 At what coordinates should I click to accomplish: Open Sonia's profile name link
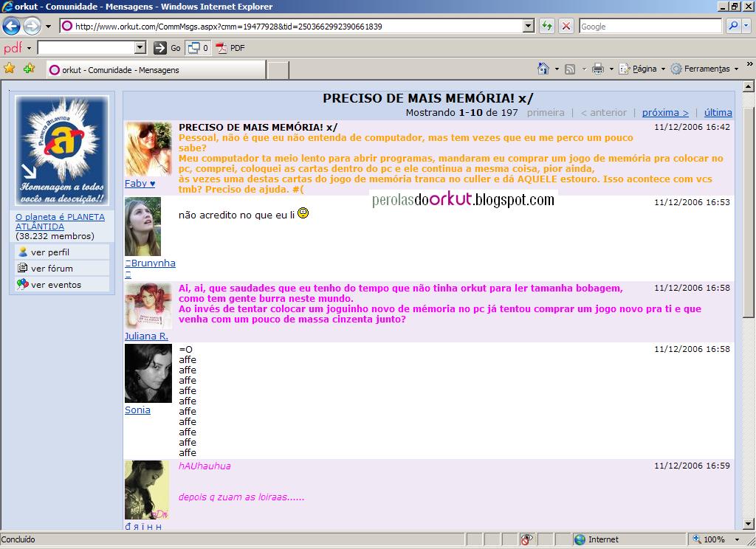pos(137,410)
